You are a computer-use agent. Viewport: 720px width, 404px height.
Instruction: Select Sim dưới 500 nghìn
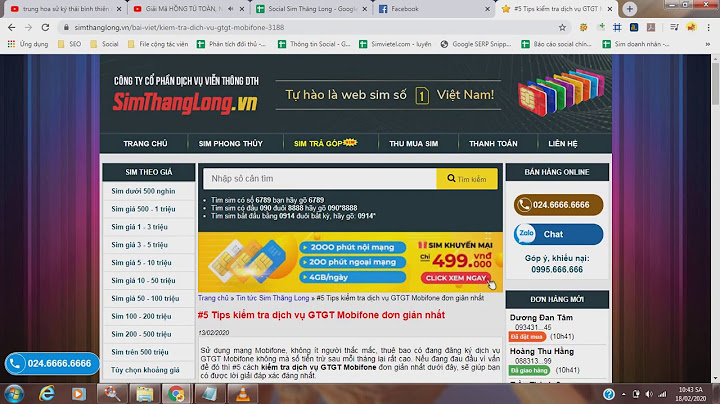(x=149, y=191)
